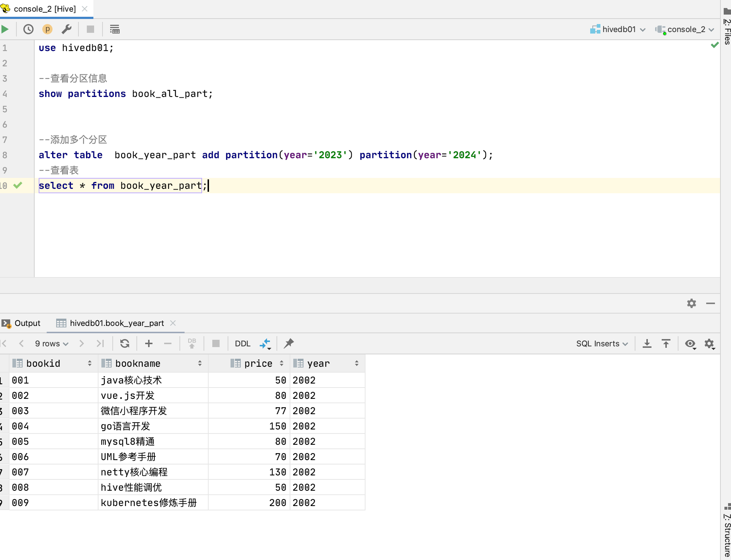Open the SQL Inserts extractor menu

click(x=602, y=343)
